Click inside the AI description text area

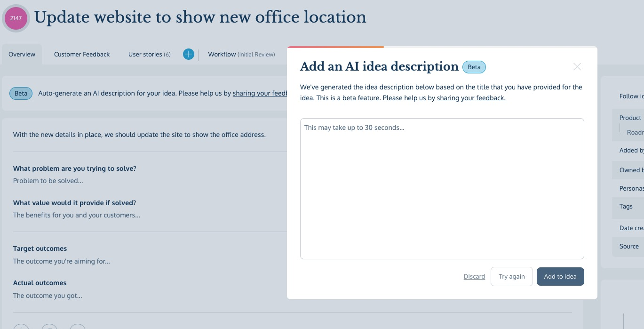[x=442, y=188]
